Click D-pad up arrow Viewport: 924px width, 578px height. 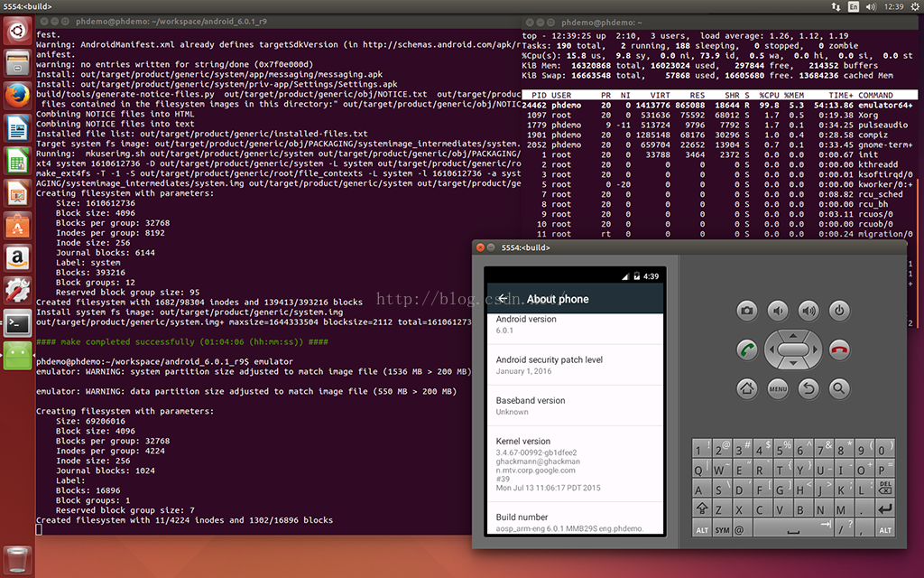793,336
